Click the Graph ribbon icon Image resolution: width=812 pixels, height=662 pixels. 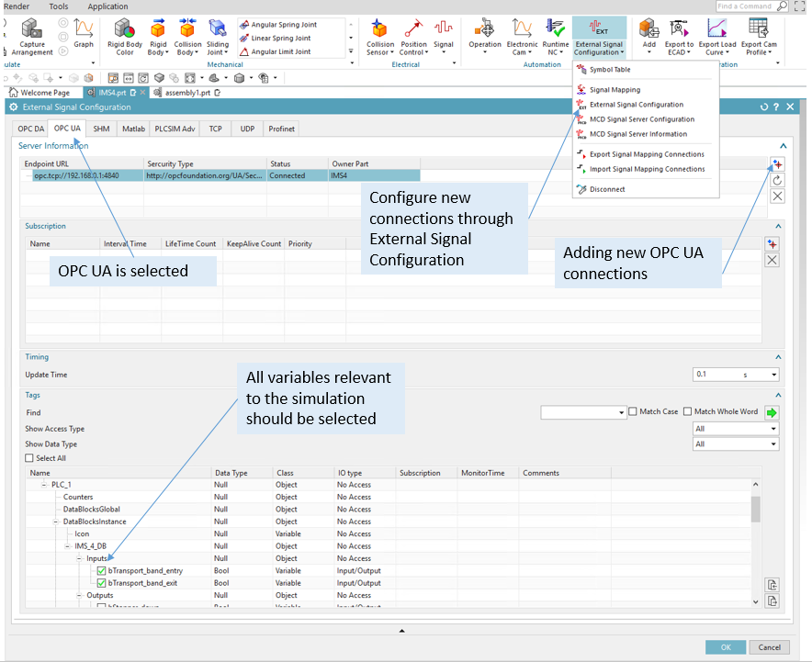click(x=84, y=29)
